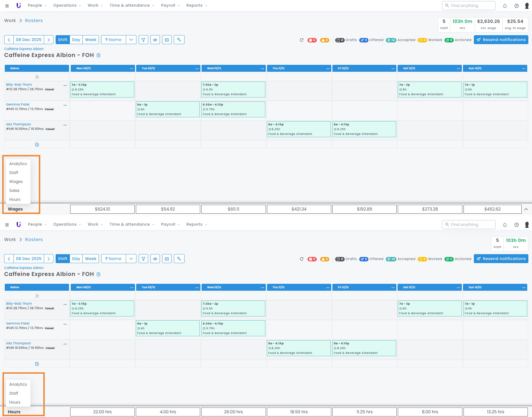The height and width of the screenshot is (417, 532).
Task: Switch the upper roster to Day view
Action: coord(76,40)
